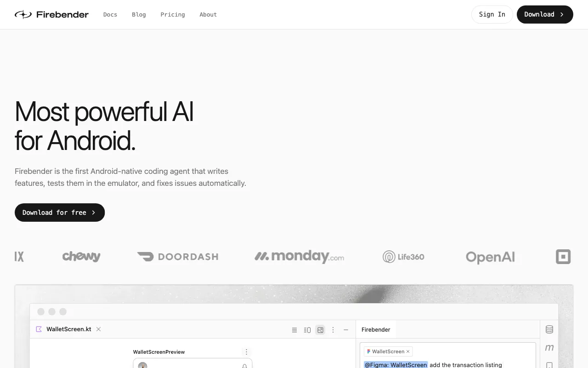Click the monday.com logo
Screen dimensions: 588x368
pyautogui.click(x=300, y=257)
